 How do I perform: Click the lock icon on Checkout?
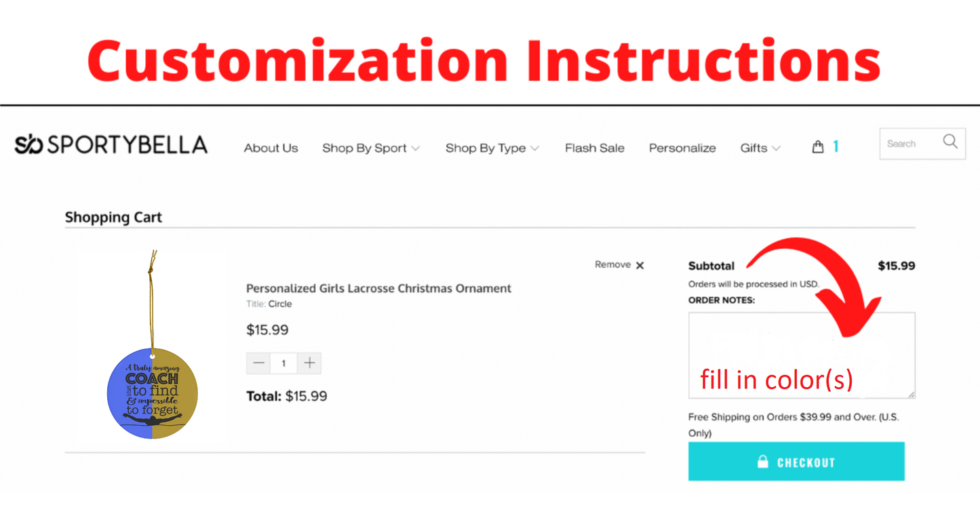[763, 462]
